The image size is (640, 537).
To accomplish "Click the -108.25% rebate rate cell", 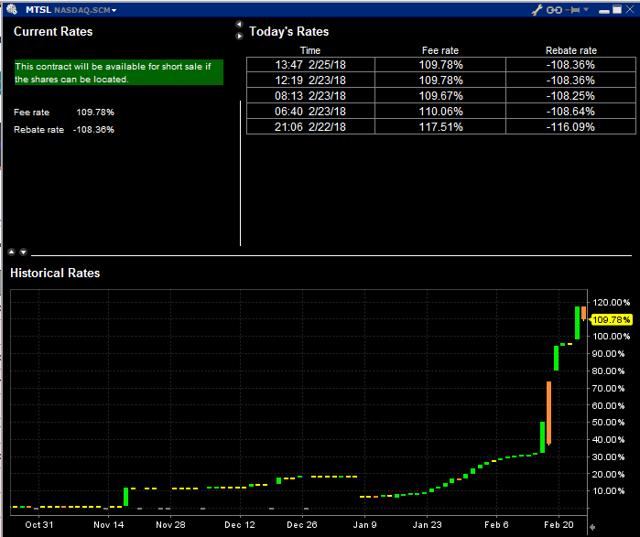I will coord(571,96).
